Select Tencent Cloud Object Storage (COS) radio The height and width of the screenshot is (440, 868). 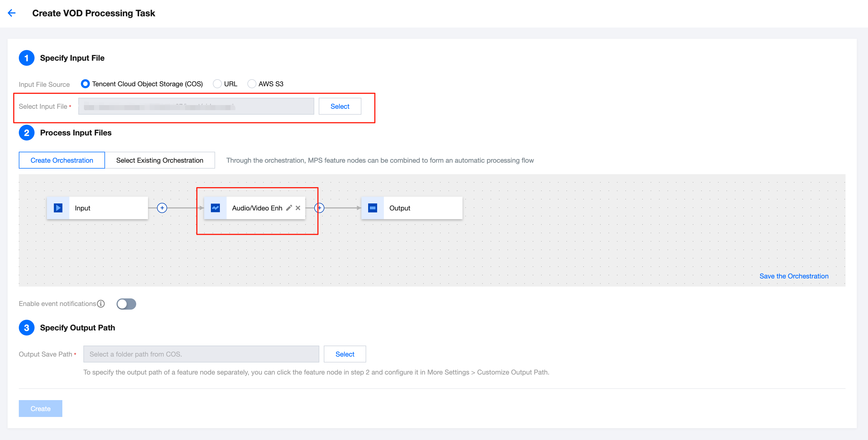85,84
